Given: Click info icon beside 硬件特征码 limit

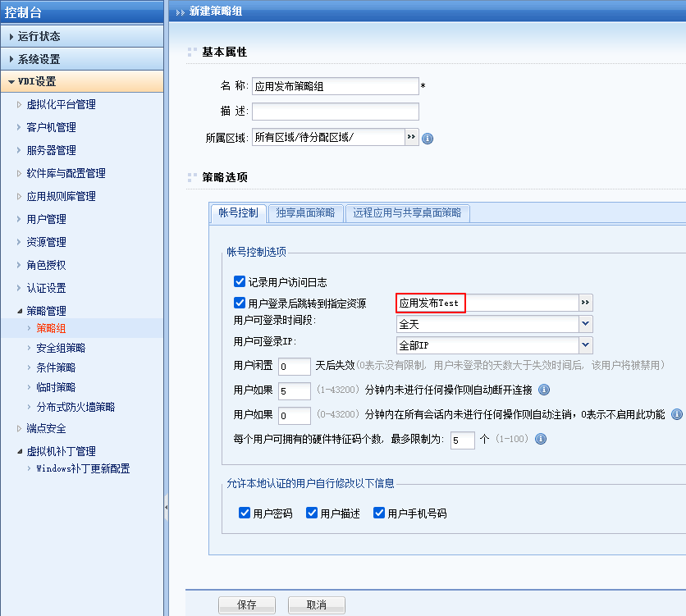Looking at the screenshot, I should [541, 439].
